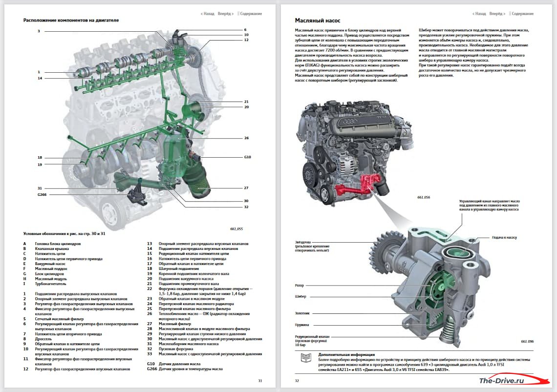Select legend entry "Дроссель"
The image size is (557, 392).
(x=43, y=339)
